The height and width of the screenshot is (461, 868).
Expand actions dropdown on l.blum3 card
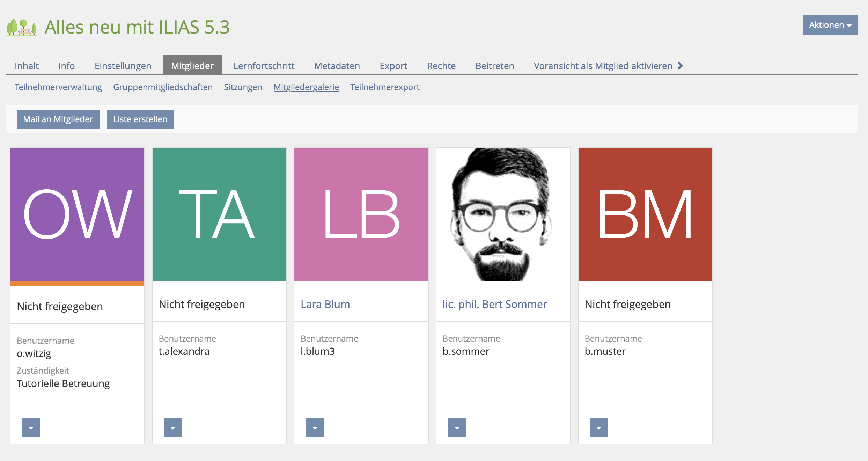[315, 427]
